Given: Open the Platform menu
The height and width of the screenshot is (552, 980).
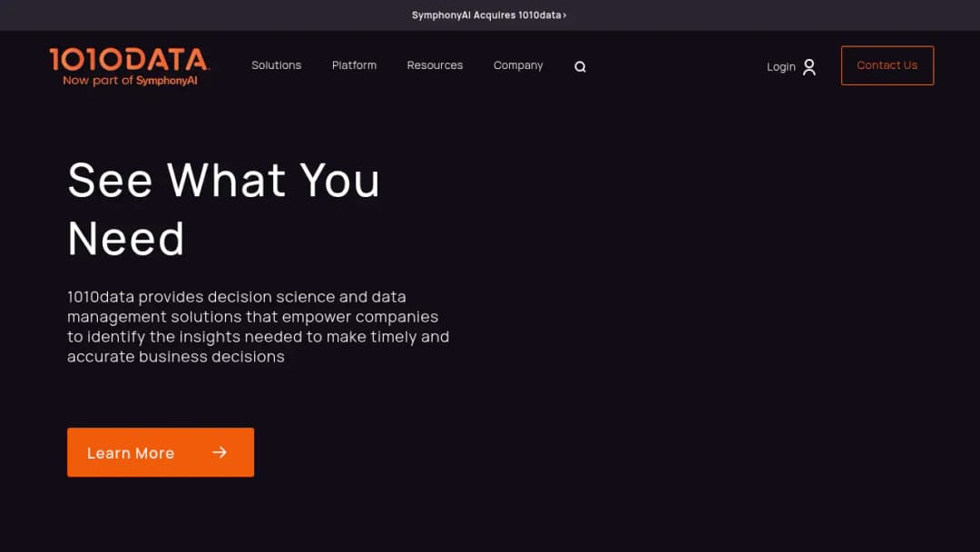Looking at the screenshot, I should point(355,65).
